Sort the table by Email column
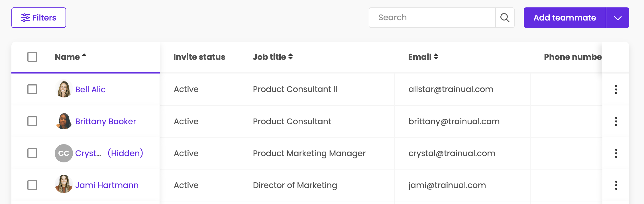Viewport: 644px width, 204px height. [423, 57]
